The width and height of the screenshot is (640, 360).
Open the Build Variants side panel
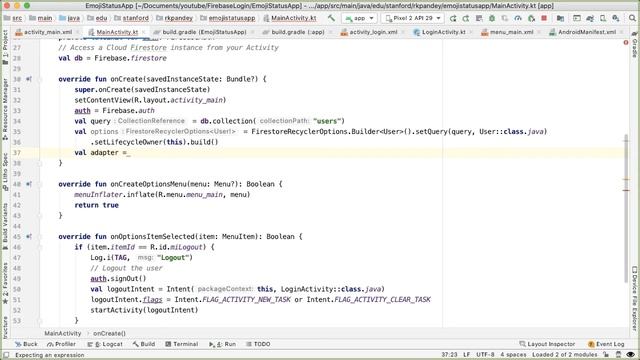coord(5,226)
